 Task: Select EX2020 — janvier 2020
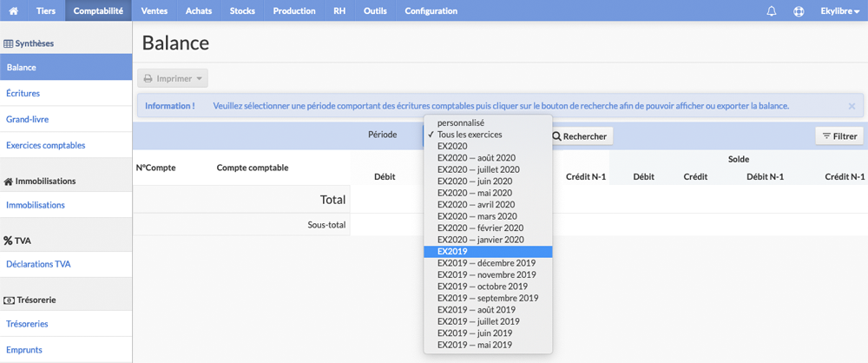tap(488, 240)
